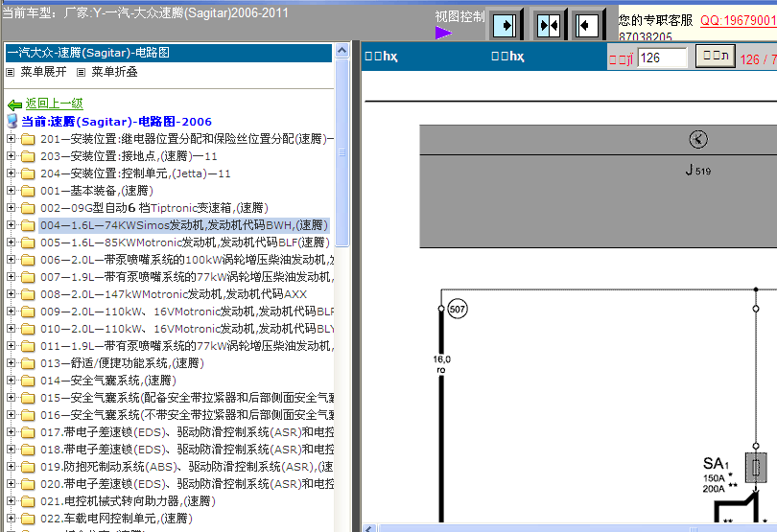Click the second hx header button

(507, 57)
